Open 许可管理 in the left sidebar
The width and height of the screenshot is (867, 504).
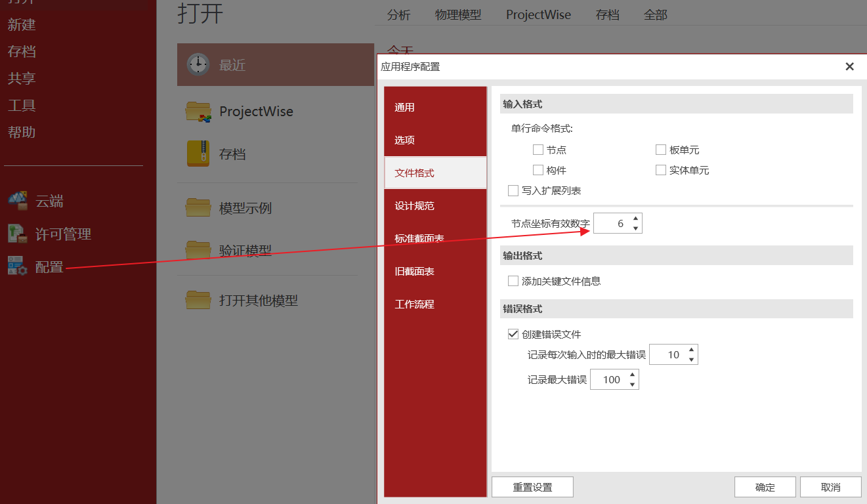pos(63,234)
